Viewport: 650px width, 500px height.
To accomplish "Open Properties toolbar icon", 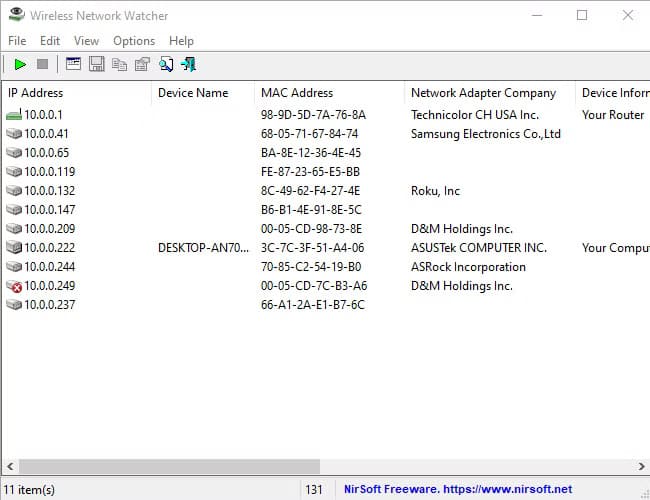I will pyautogui.click(x=142, y=65).
